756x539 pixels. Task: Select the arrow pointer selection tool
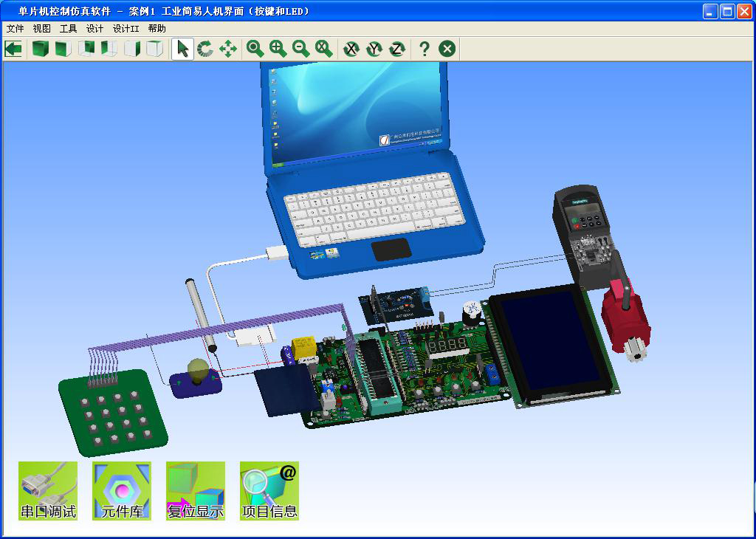point(183,49)
